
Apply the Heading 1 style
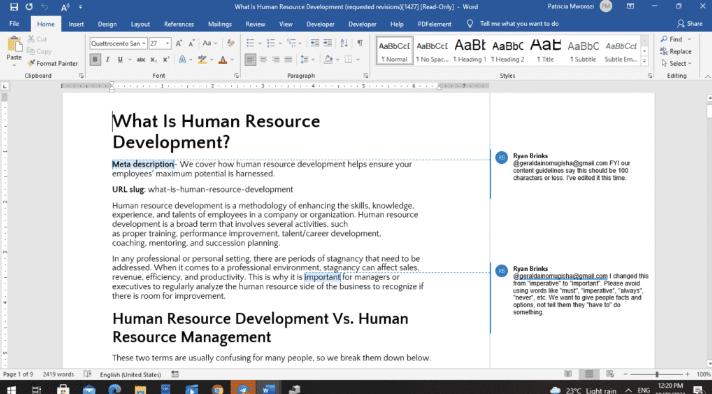point(470,50)
